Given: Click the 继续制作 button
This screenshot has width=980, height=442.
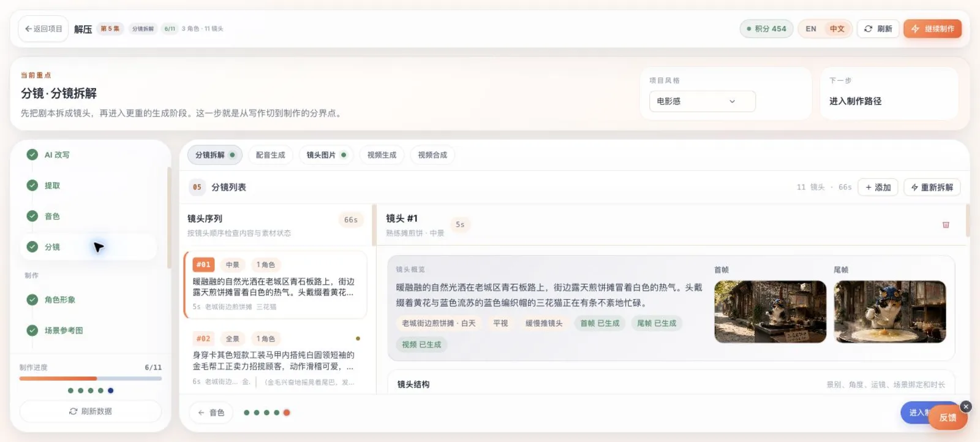Looking at the screenshot, I should pos(932,29).
